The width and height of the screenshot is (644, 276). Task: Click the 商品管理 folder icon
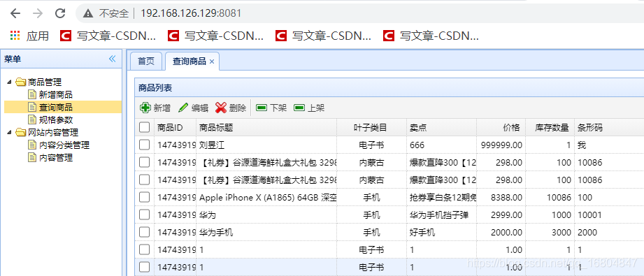click(20, 82)
